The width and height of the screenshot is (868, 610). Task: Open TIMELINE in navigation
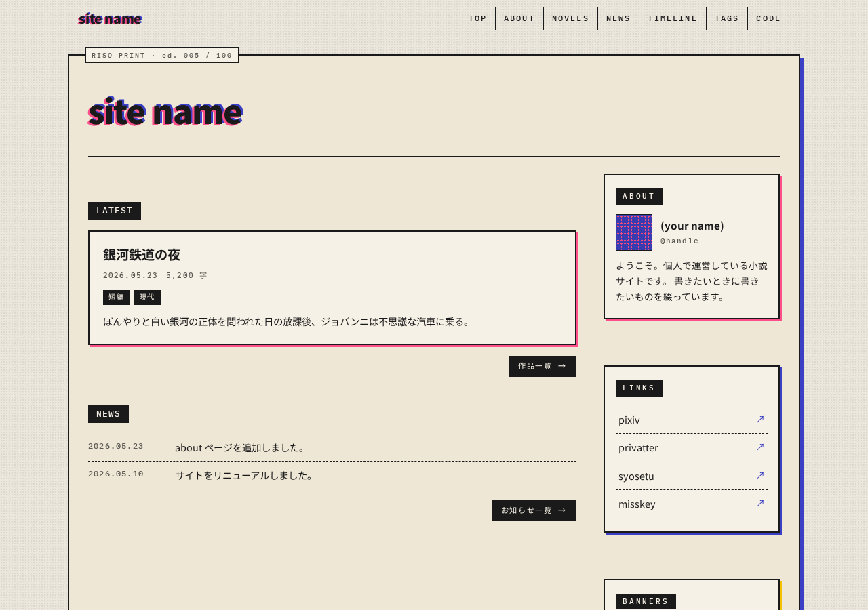coord(673,18)
